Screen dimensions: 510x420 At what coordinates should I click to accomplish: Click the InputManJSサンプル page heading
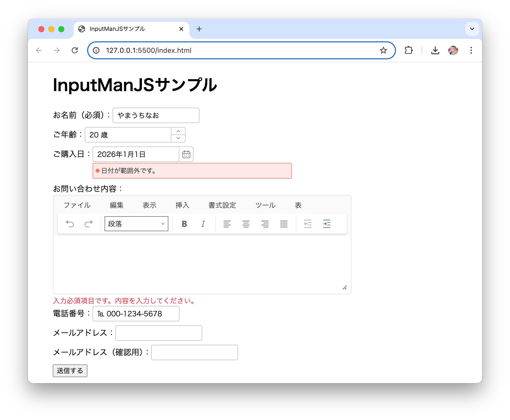tap(135, 85)
